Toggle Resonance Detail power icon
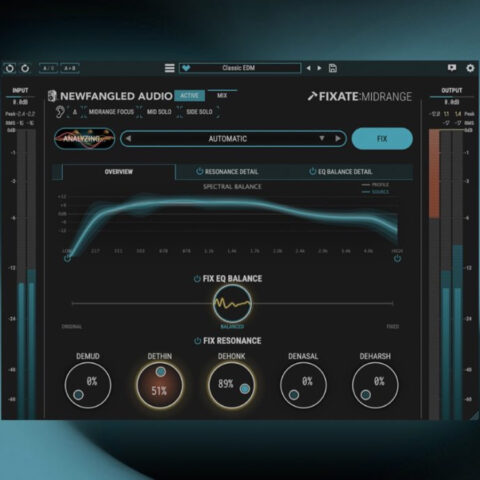This screenshot has width=480, height=480. pyautogui.click(x=199, y=171)
